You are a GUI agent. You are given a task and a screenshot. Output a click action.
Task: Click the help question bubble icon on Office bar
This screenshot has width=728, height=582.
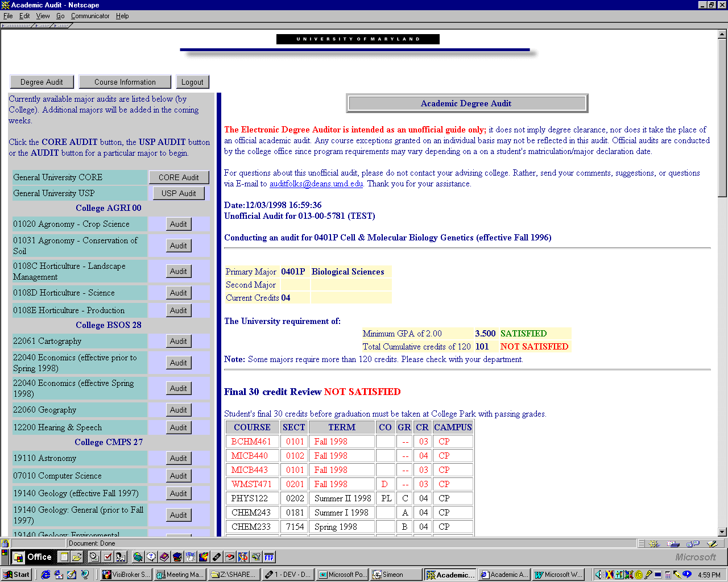pyautogui.click(x=151, y=557)
